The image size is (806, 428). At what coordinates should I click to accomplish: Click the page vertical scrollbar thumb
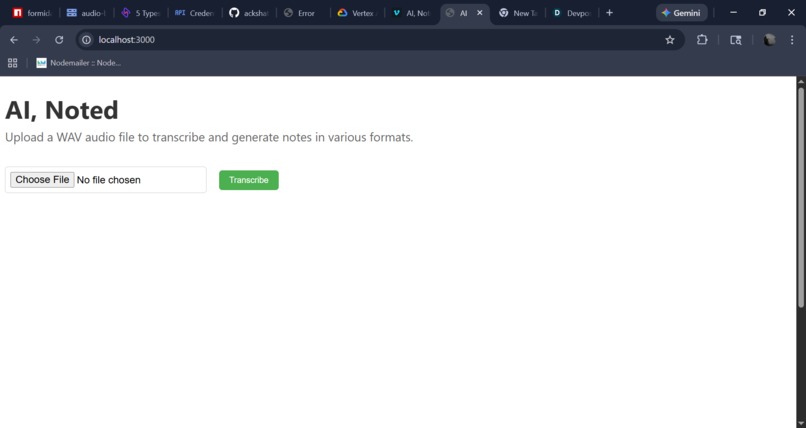point(801,198)
